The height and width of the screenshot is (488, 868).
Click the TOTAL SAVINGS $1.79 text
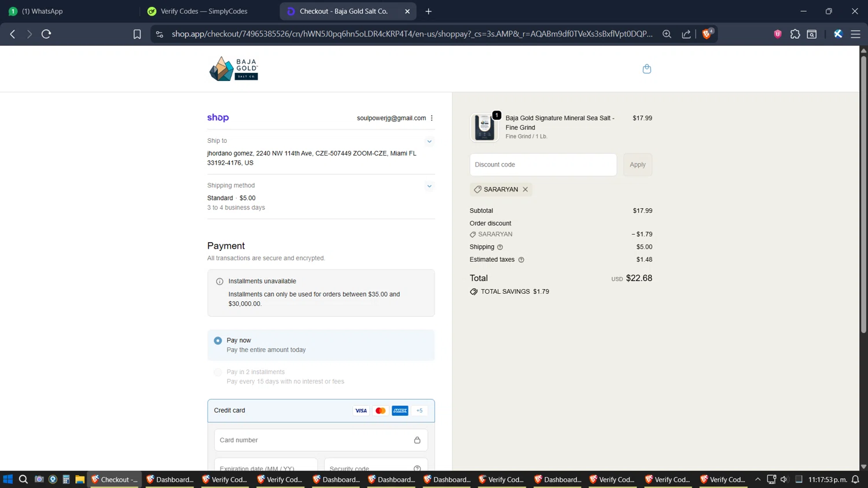[515, 291]
